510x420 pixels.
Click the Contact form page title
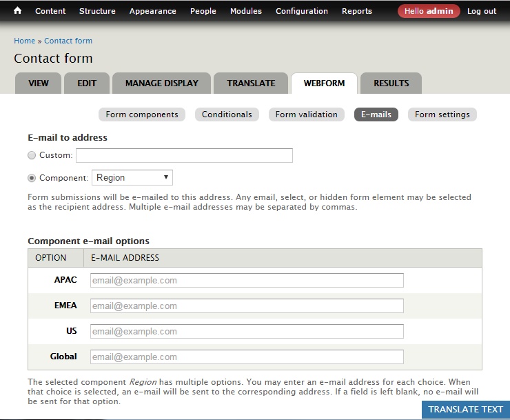53,59
